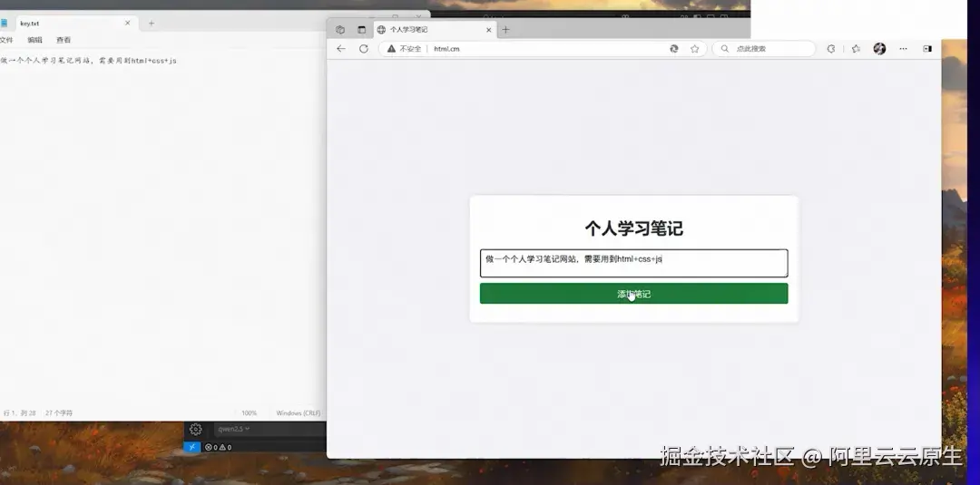Open the settings gear in the dark panel
980x485 pixels.
coord(196,429)
